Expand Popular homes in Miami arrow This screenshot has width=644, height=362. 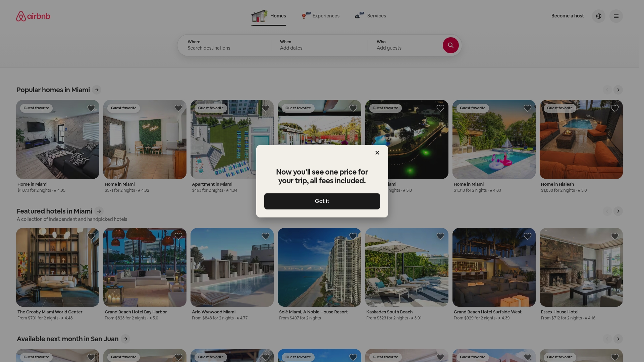pyautogui.click(x=97, y=90)
